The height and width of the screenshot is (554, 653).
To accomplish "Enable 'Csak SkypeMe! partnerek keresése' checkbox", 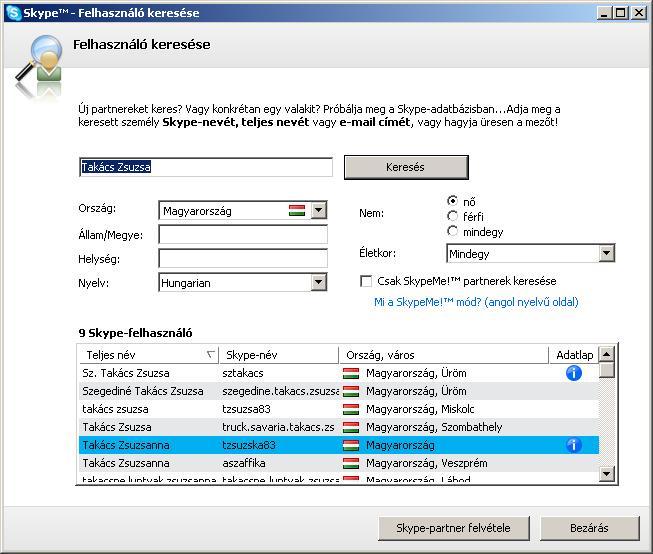I will [366, 281].
